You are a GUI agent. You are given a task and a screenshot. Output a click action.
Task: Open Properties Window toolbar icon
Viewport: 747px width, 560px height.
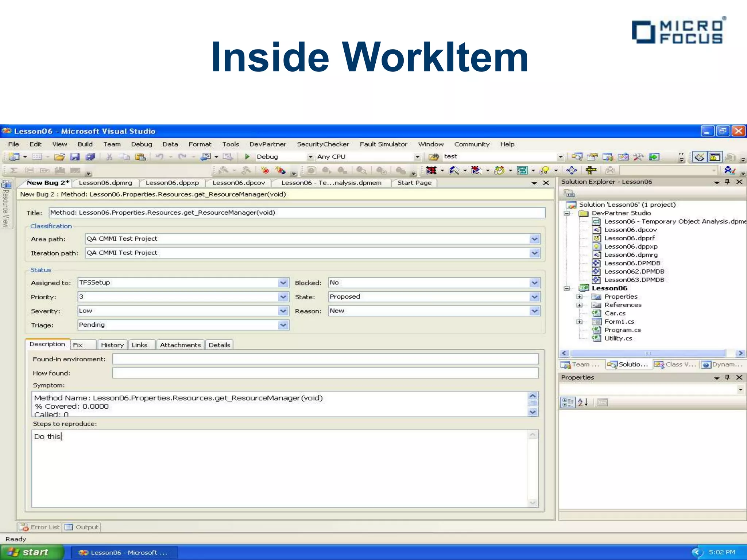tap(592, 157)
